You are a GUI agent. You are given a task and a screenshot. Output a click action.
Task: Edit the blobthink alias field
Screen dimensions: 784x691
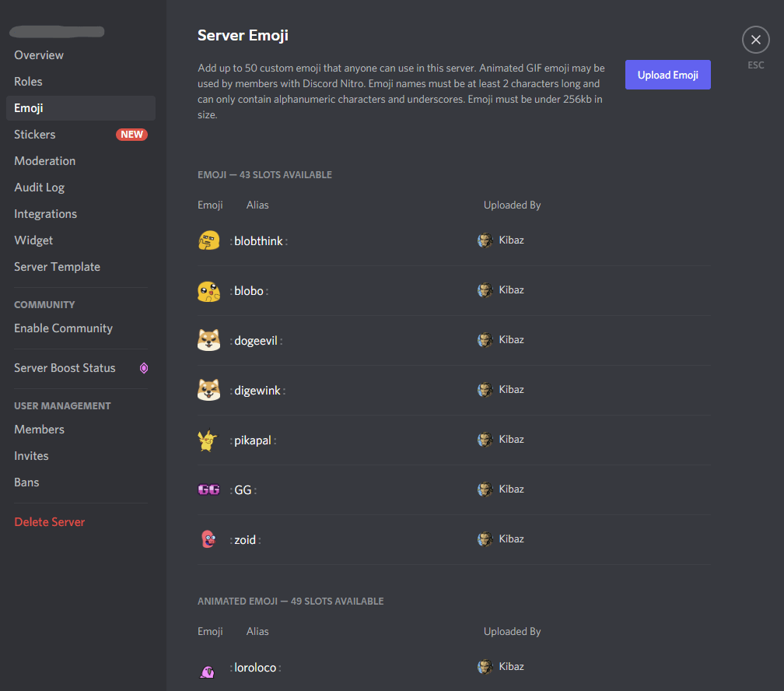point(258,241)
